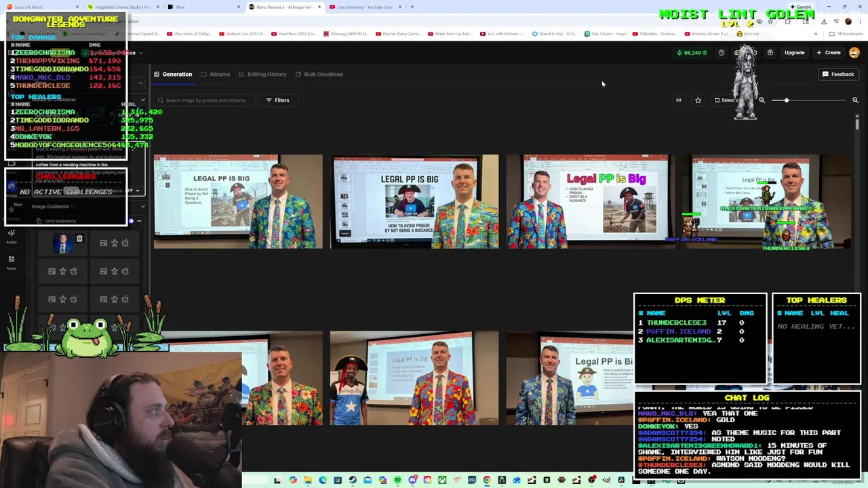Open the More section in left sidebar

(x=12, y=262)
